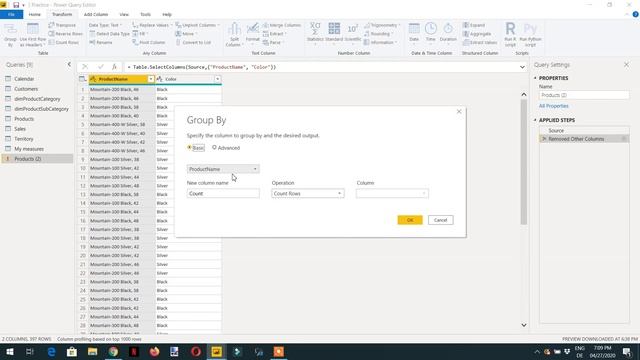Viewport: 640px width, 360px height.
Task: Open the Trigonometry dropdown
Action: (382, 25)
